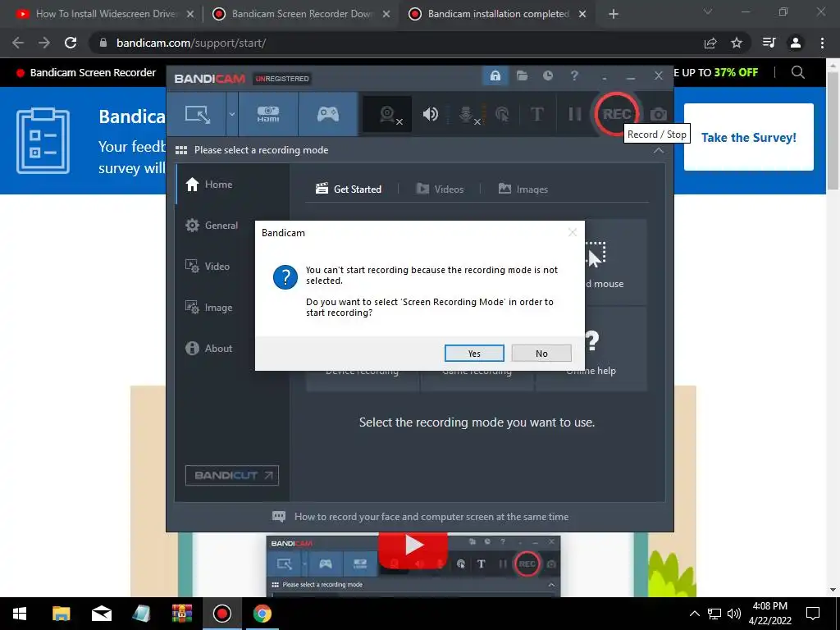Reload the page in Chrome
This screenshot has width=840, height=630.
[x=71, y=43]
